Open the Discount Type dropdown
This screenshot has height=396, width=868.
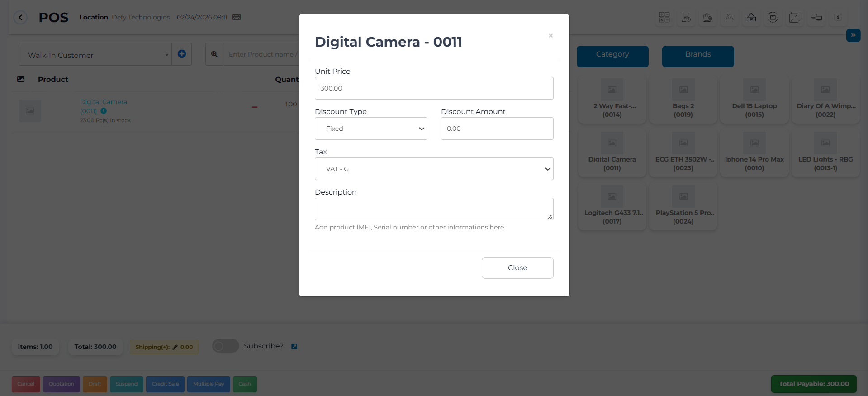[371, 129]
